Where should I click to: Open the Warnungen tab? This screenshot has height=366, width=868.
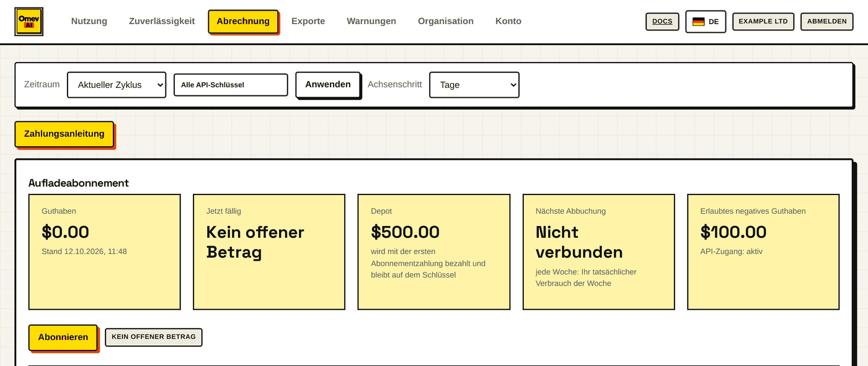click(371, 21)
